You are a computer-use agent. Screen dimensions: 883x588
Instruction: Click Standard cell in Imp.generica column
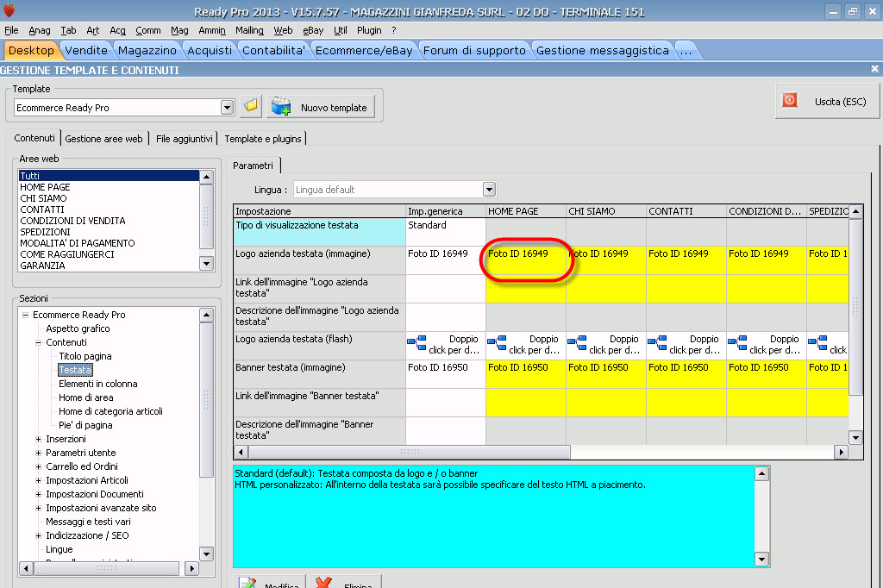tap(446, 231)
